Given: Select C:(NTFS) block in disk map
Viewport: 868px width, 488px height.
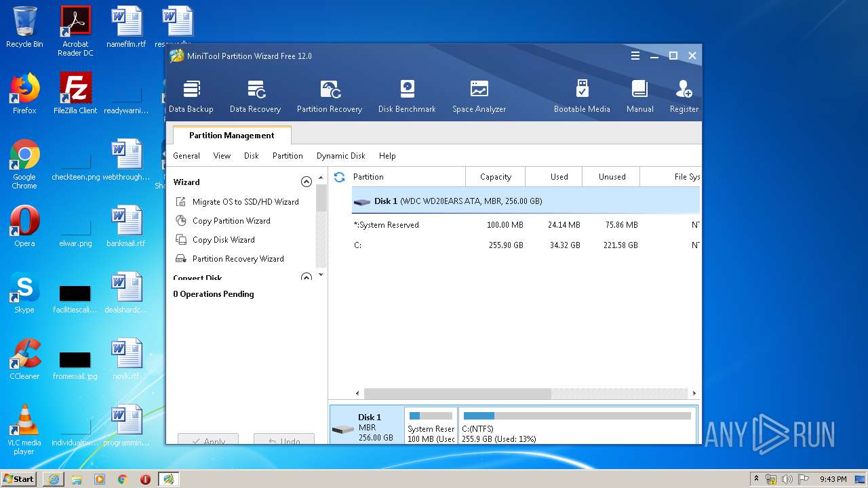Looking at the screenshot, I should (578, 426).
